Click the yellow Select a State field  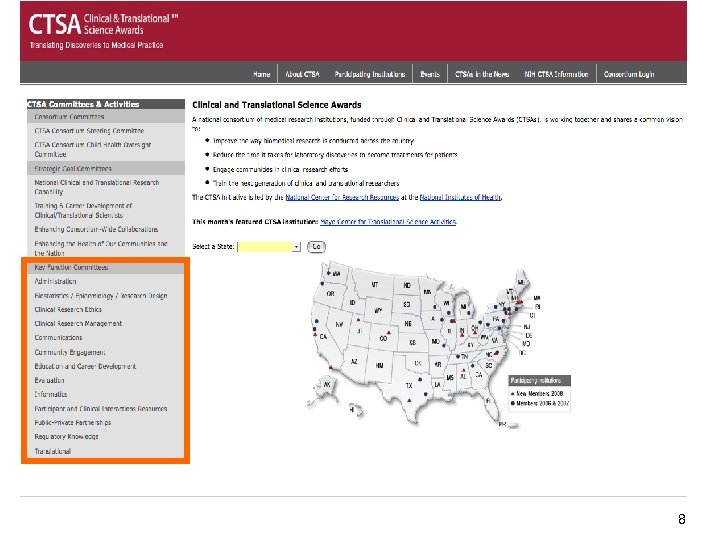(x=265, y=247)
